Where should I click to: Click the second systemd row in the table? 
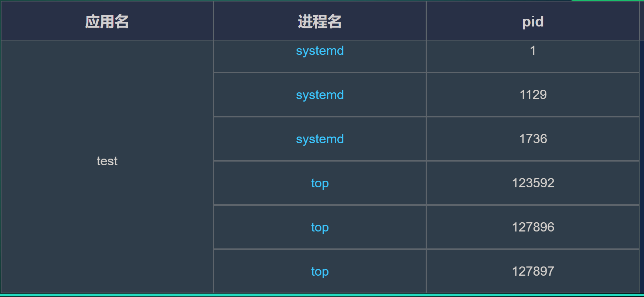(319, 95)
